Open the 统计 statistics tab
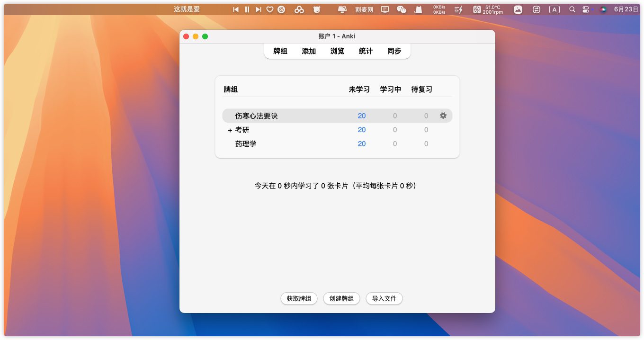This screenshot has width=644, height=340. coord(366,51)
